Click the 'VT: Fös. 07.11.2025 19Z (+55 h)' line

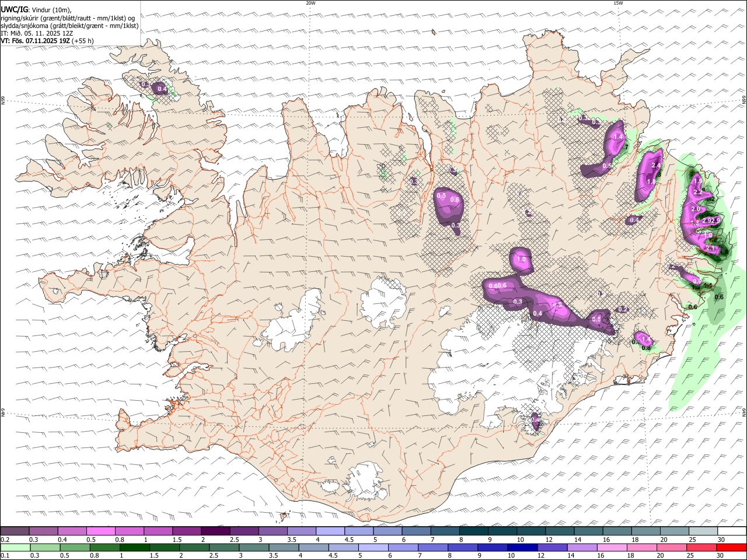click(x=47, y=41)
